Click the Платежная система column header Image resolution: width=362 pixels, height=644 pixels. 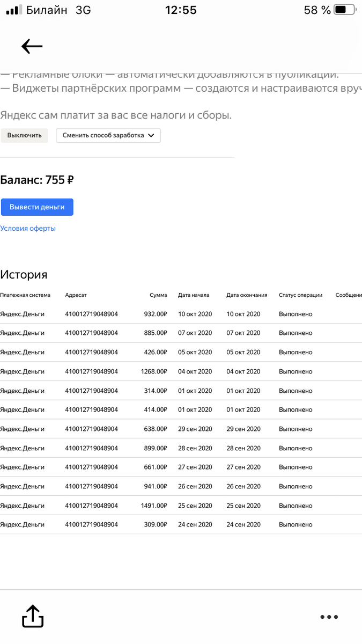point(25,295)
